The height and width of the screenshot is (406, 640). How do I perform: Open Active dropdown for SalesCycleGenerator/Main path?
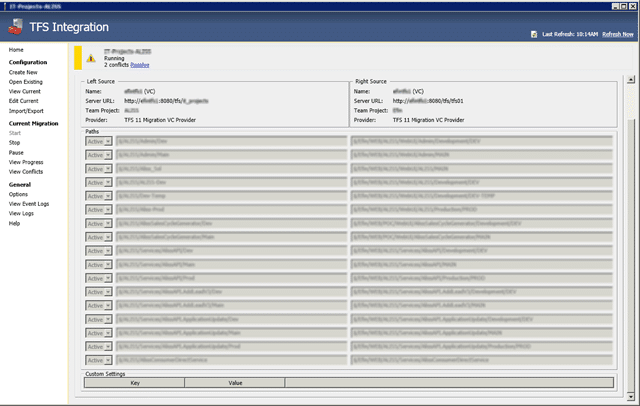99,237
